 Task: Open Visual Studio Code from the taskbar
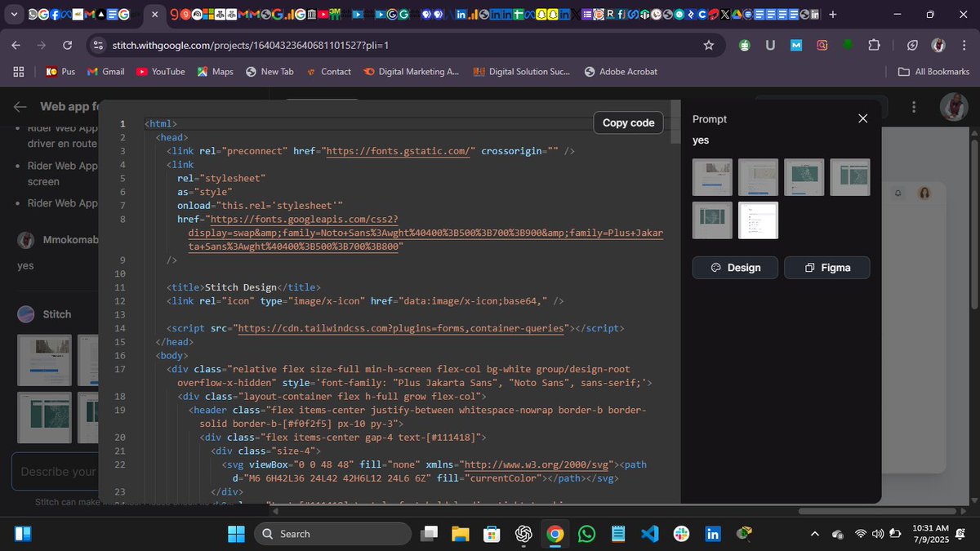[649, 534]
